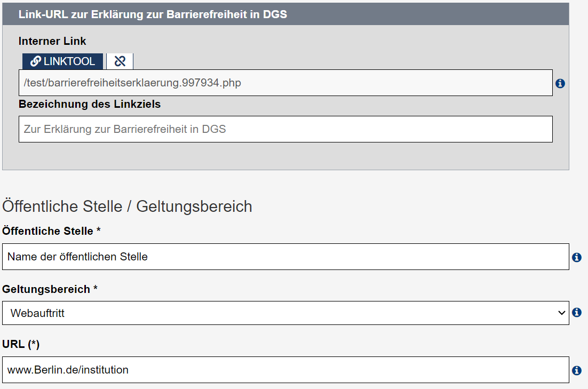Click the chevron on the Webauftritt selector
Screen dimensions: 588x389
pos(562,313)
